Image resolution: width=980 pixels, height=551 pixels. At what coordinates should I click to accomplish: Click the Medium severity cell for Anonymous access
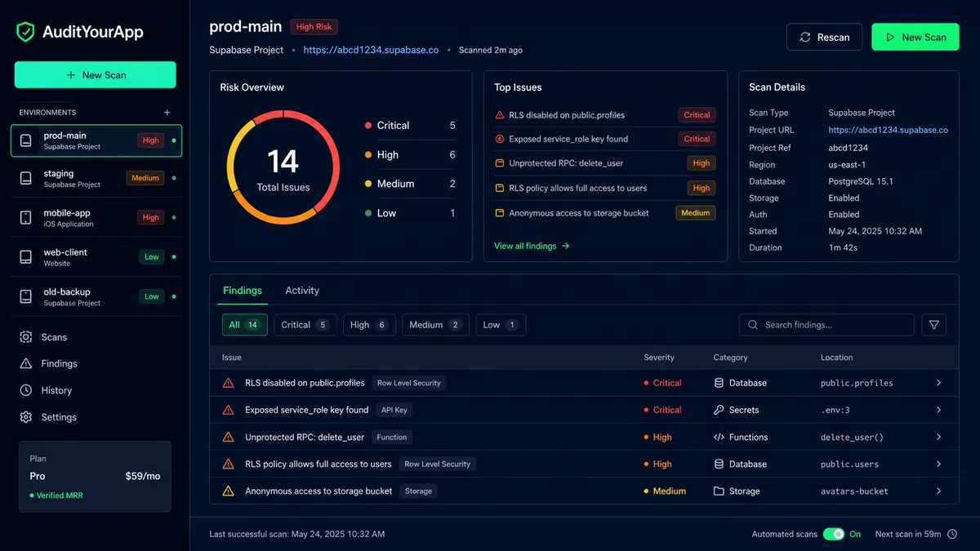(665, 491)
